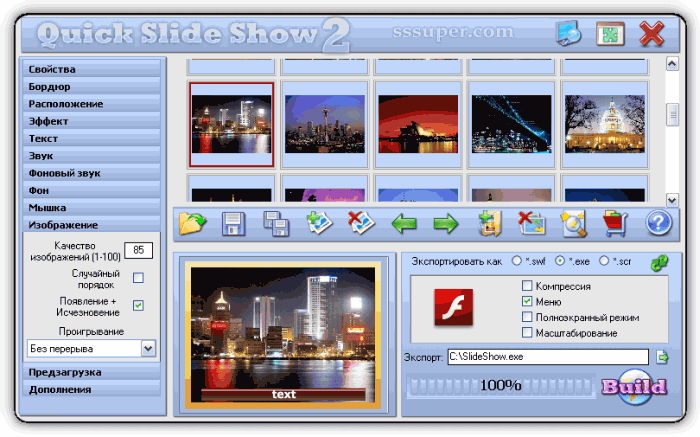Click the large slide preview image

point(283,335)
